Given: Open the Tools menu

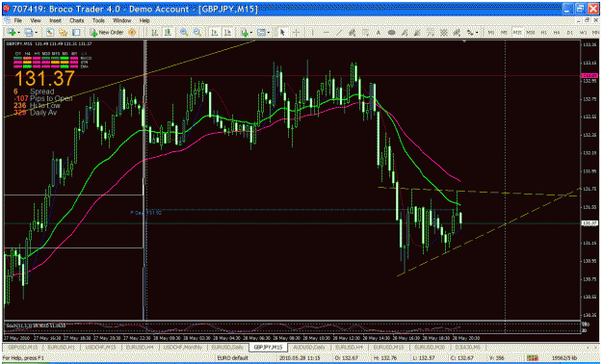Looking at the screenshot, I should pyautogui.click(x=98, y=20).
